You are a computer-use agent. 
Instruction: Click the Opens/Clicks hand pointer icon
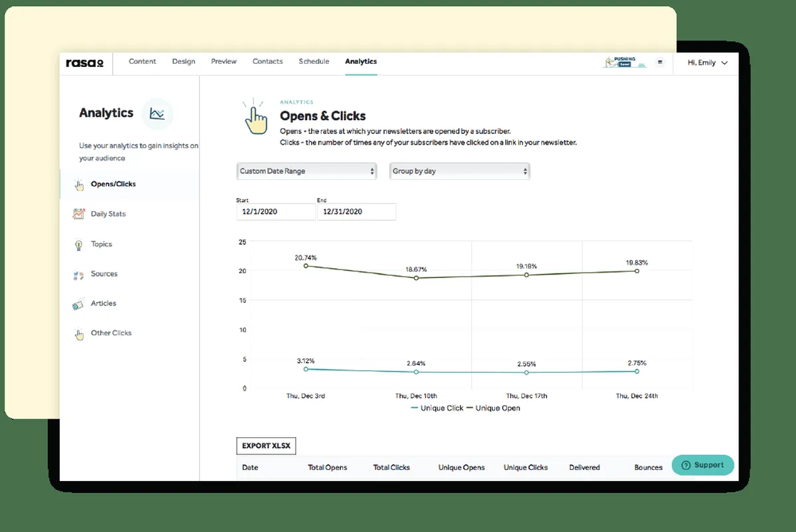[x=79, y=185]
